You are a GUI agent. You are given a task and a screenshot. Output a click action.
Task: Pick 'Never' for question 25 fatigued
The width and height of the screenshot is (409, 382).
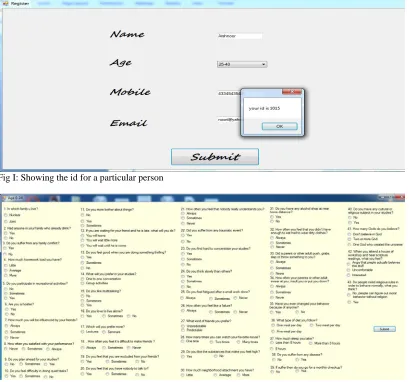point(235,298)
